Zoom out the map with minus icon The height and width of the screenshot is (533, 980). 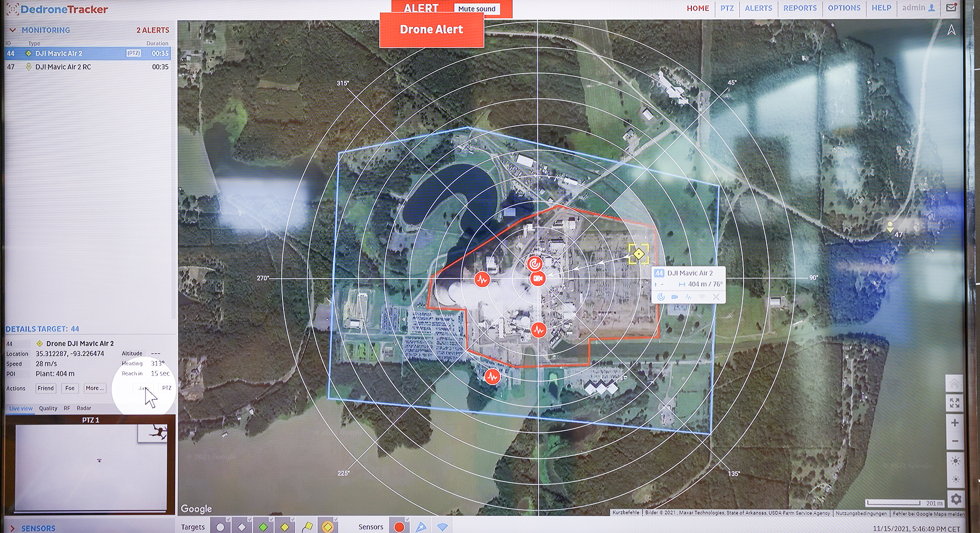point(954,441)
